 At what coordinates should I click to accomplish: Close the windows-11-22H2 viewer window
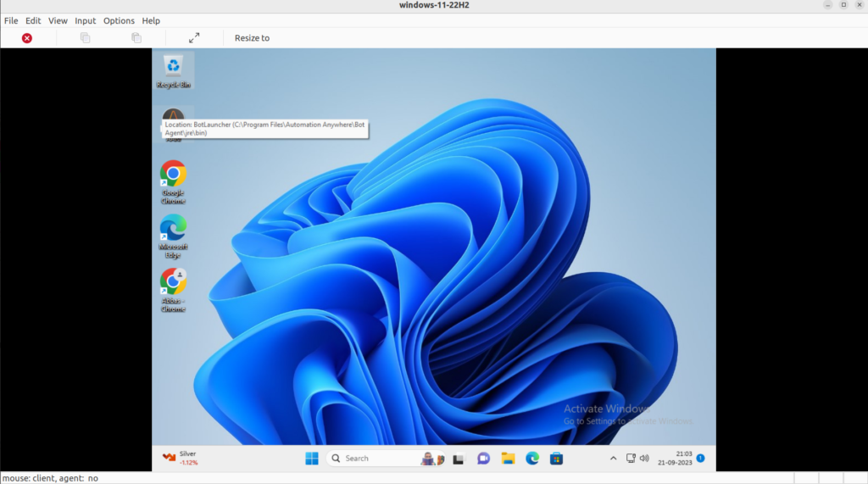click(860, 5)
